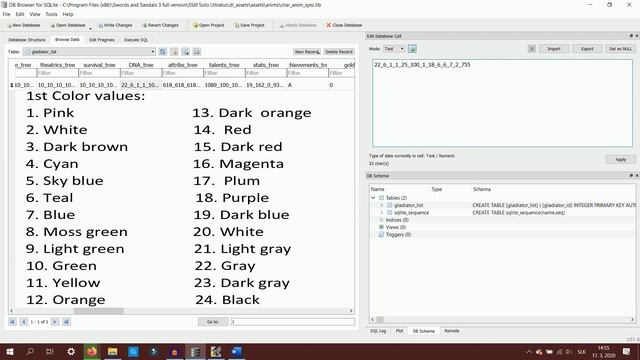Select the Triggers (0) tree item

[x=398, y=235]
